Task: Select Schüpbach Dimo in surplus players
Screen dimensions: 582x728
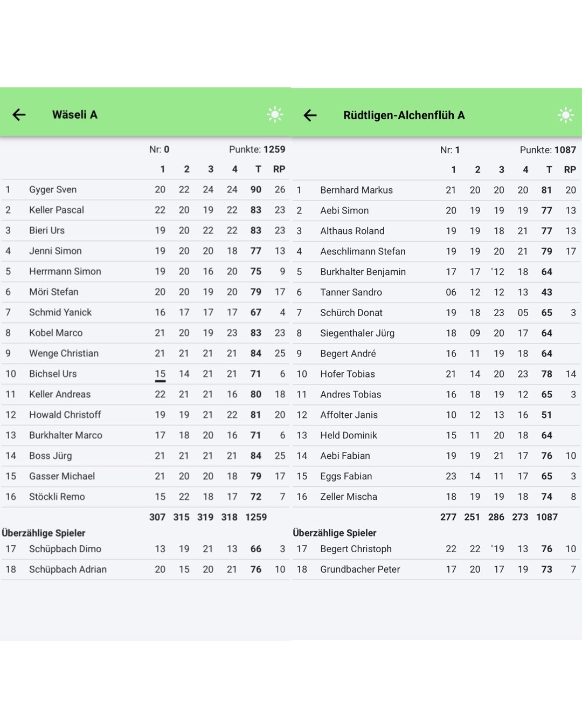Action: (x=65, y=549)
